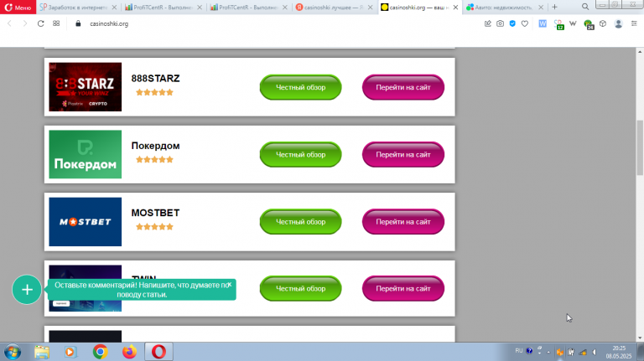The height and width of the screenshot is (361, 644).
Task: Close the Авито tab
Action: [x=541, y=8]
